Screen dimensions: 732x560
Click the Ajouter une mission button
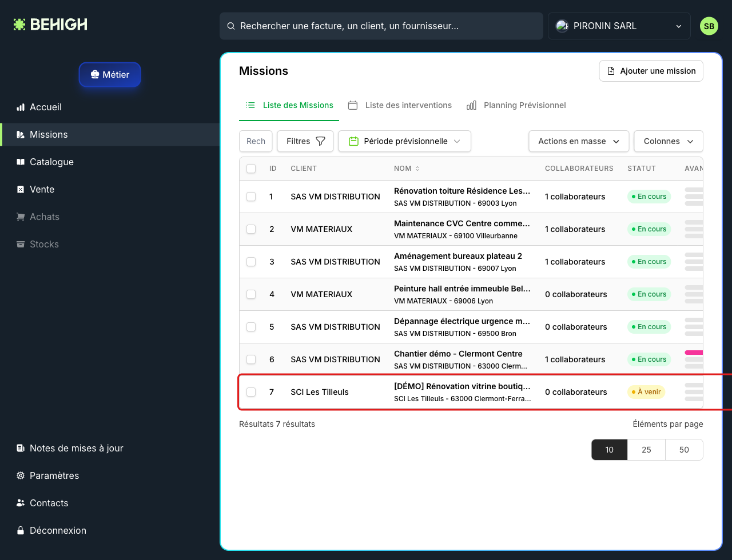click(651, 71)
